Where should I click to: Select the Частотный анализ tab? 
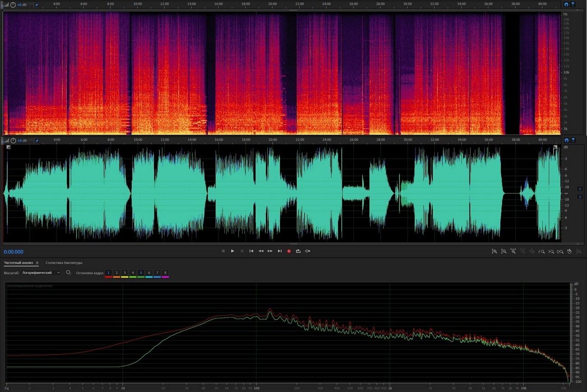click(18, 263)
